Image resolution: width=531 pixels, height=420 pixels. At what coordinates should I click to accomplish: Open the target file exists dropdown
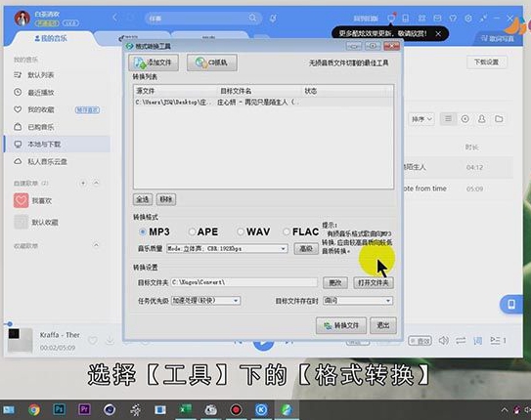[x=358, y=300]
